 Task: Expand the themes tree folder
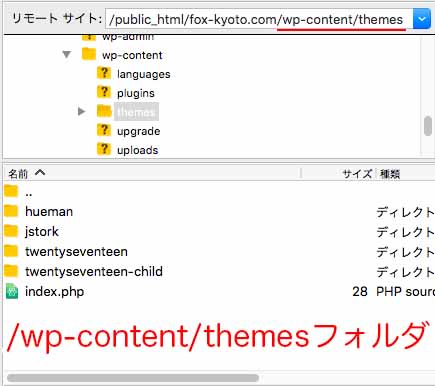[81, 111]
